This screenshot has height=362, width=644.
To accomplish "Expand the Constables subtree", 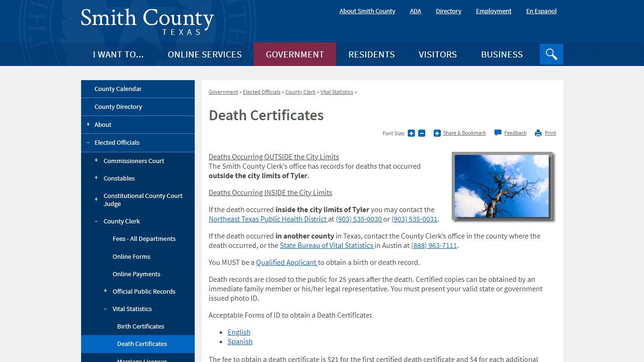I will (96, 178).
